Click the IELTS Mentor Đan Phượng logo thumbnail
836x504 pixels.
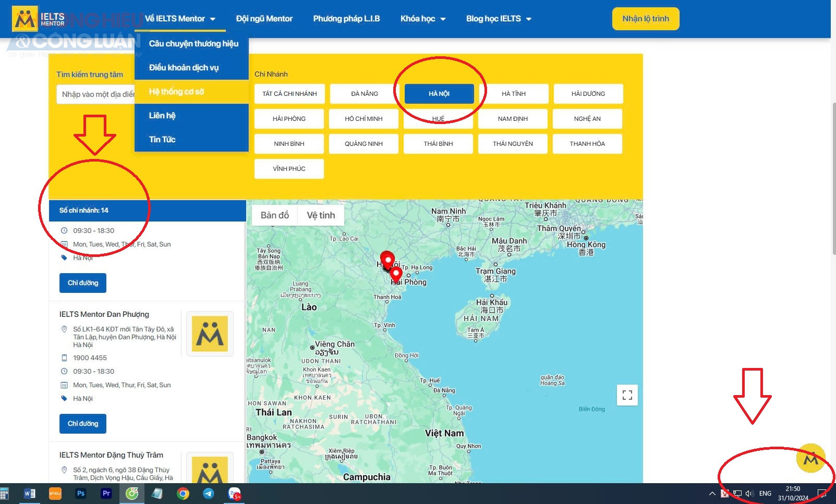(x=210, y=334)
